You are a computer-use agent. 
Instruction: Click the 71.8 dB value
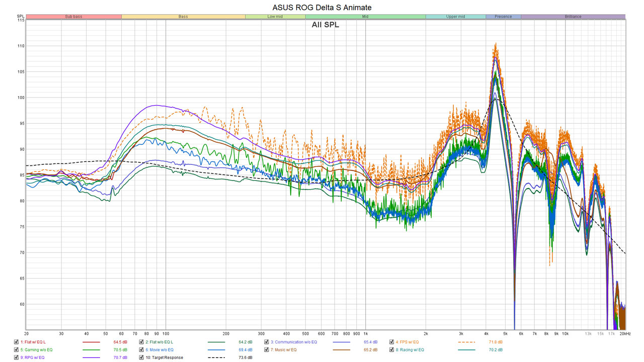coord(495,342)
